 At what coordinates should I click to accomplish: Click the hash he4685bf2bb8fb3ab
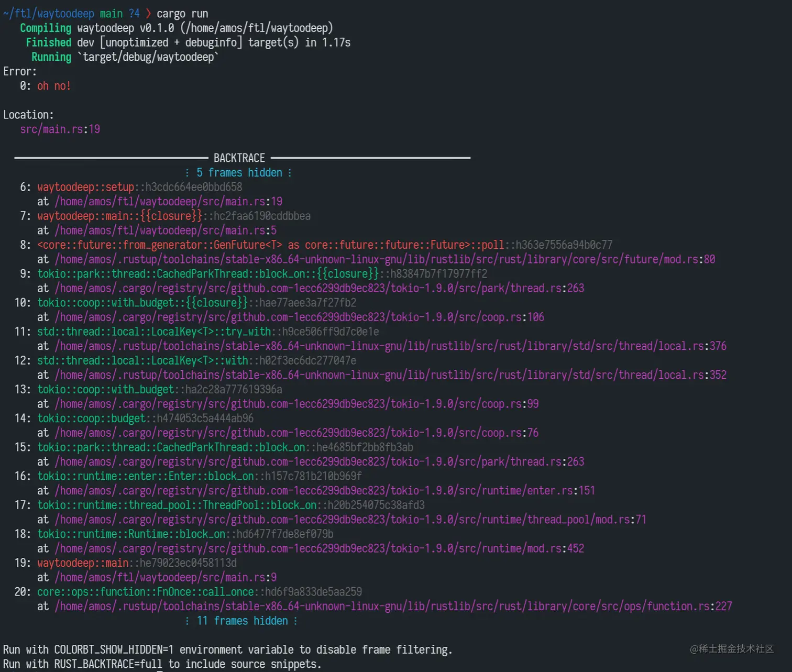coord(365,447)
